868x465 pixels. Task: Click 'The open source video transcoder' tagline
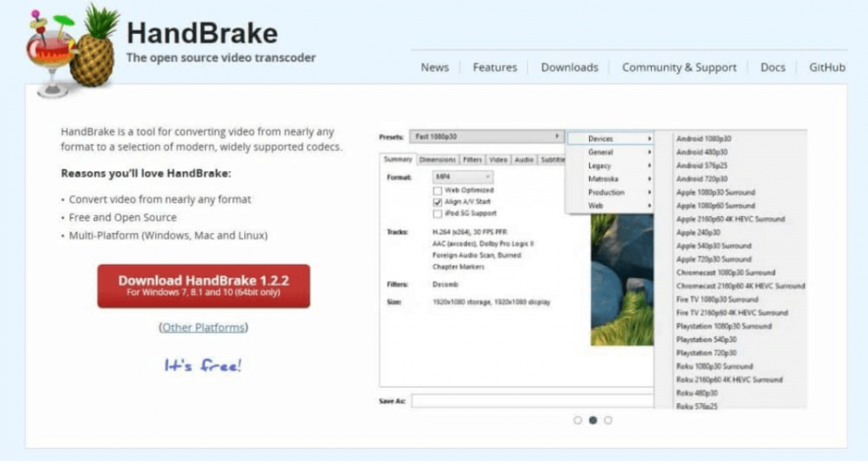pos(221,58)
